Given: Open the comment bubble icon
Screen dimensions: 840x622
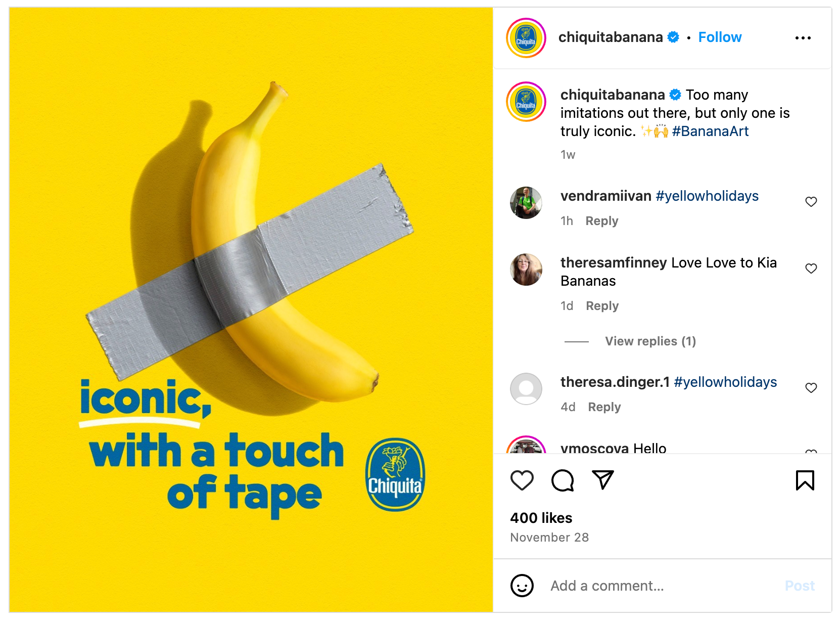Looking at the screenshot, I should coord(562,480).
